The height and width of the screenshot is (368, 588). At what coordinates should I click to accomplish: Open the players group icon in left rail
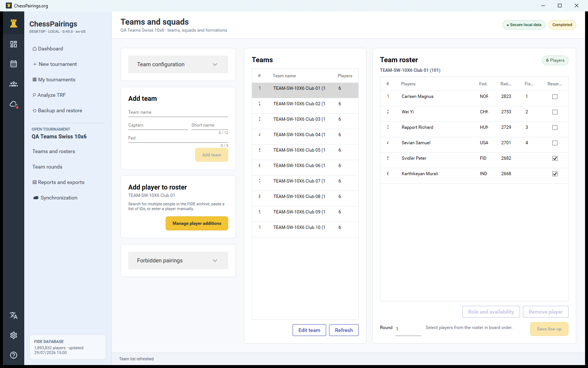pyautogui.click(x=14, y=84)
